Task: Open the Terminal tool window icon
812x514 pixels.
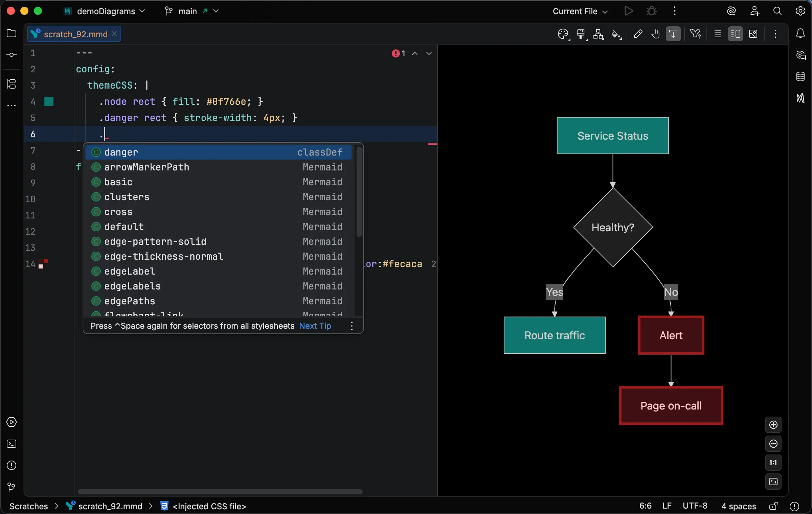Action: tap(11, 444)
